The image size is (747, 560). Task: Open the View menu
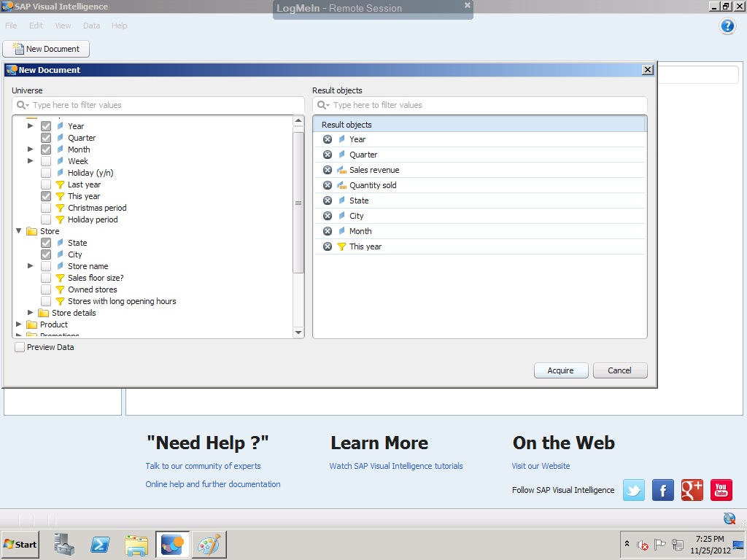(63, 26)
